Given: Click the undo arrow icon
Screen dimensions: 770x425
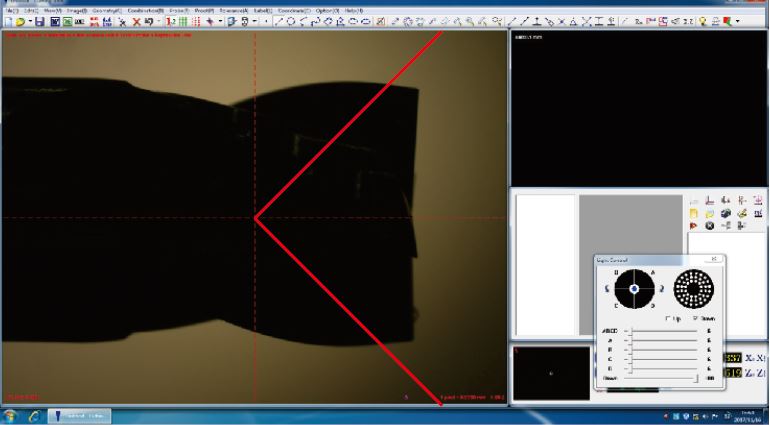Looking at the screenshot, I should (148, 20).
